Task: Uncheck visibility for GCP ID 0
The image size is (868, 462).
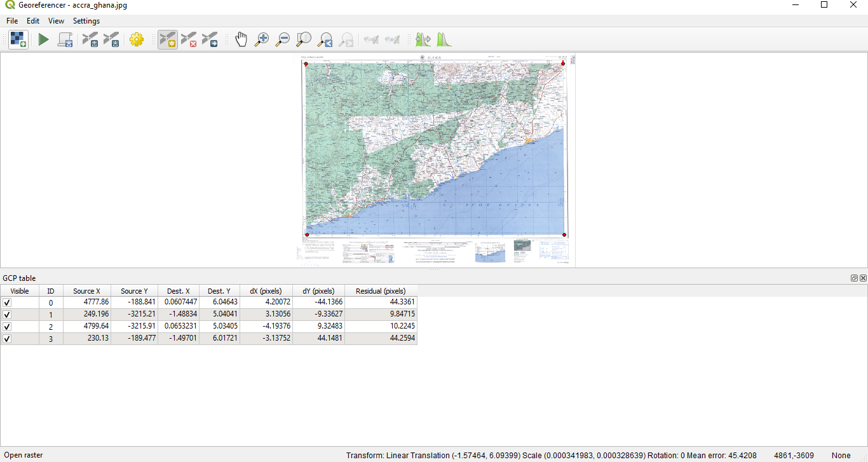Action: pos(7,302)
